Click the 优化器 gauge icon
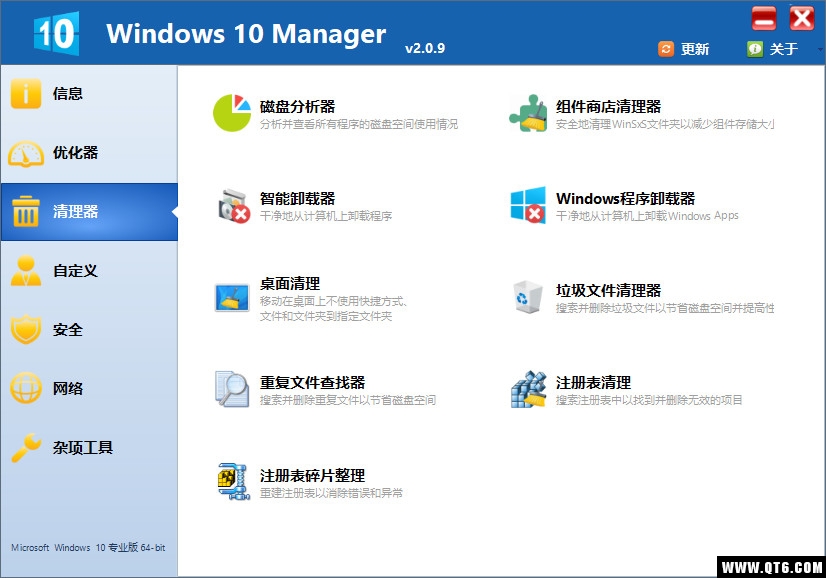The image size is (826, 578). 25,153
